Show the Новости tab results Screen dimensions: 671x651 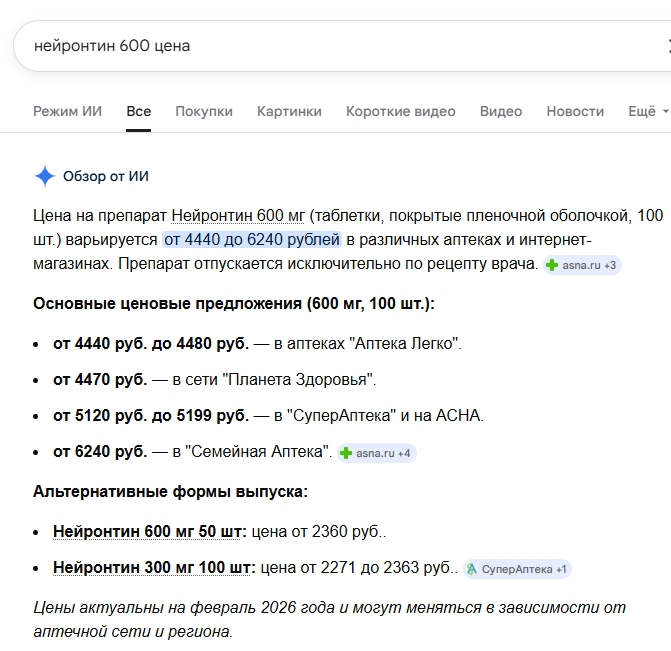click(x=575, y=112)
